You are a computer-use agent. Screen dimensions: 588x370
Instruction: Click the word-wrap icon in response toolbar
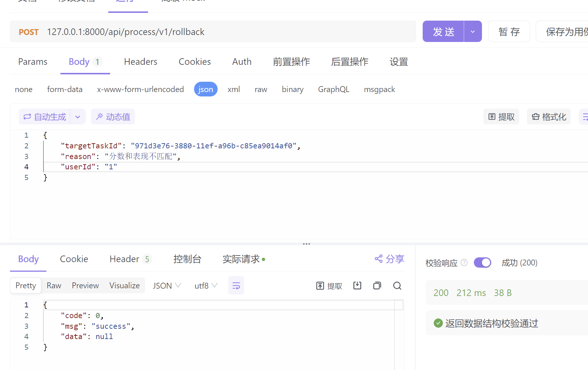[236, 286]
